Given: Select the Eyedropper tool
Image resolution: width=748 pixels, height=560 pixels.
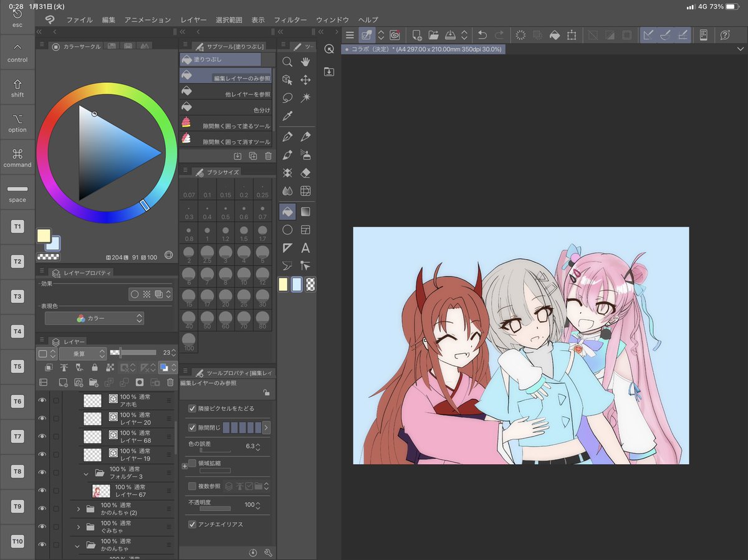Looking at the screenshot, I should coord(287,116).
